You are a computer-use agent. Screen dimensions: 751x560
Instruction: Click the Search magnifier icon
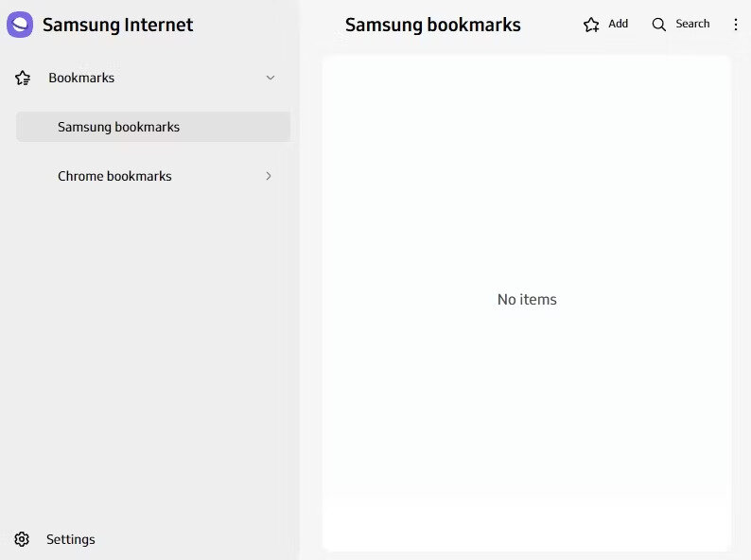click(659, 25)
